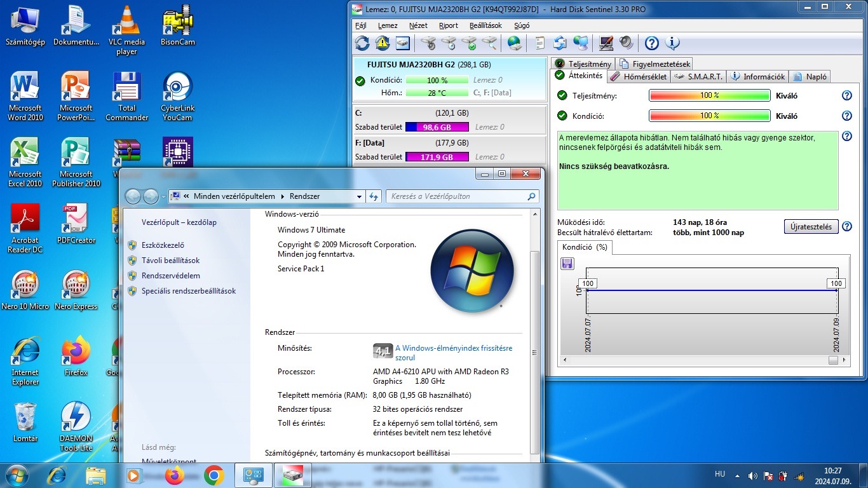868x488 pixels.
Task: Open the Riport menu
Action: point(449,25)
